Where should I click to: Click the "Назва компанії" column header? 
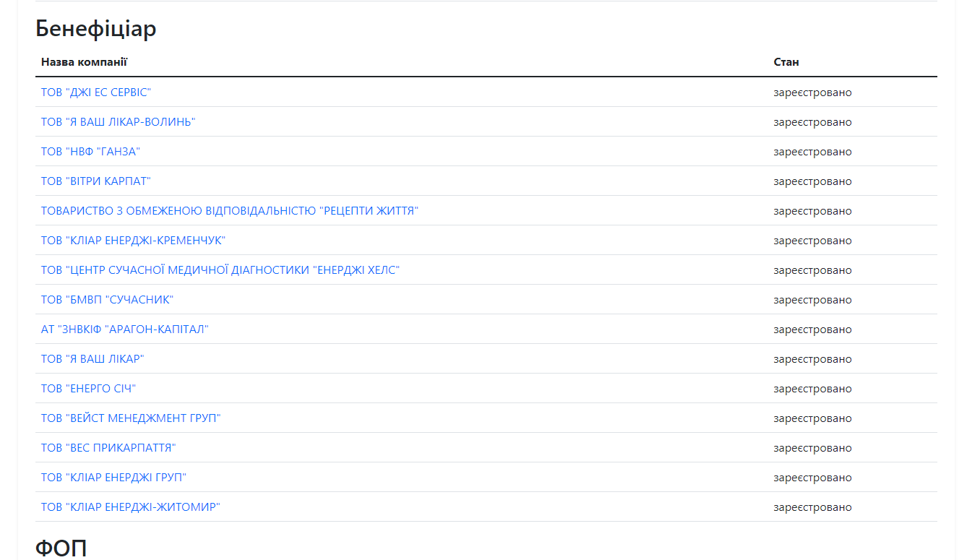tap(84, 62)
